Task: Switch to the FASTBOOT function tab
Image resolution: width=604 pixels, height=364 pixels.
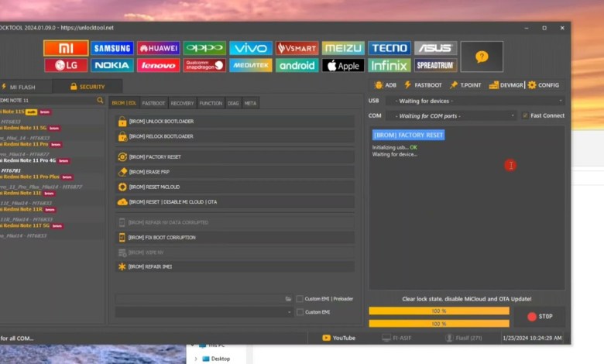Action: pos(153,103)
